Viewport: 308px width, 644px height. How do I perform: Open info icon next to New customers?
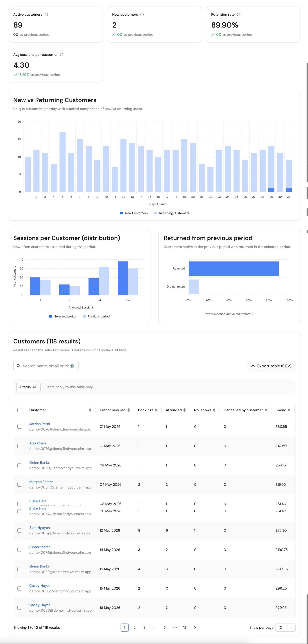142,15
